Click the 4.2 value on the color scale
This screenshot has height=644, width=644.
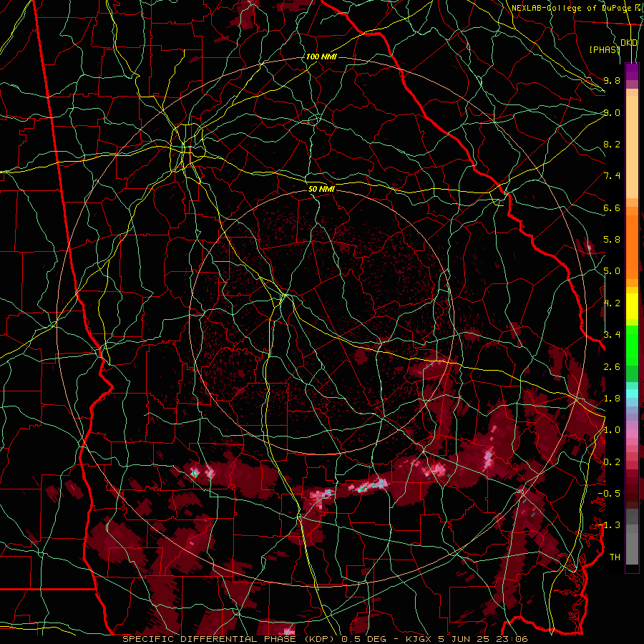point(612,303)
